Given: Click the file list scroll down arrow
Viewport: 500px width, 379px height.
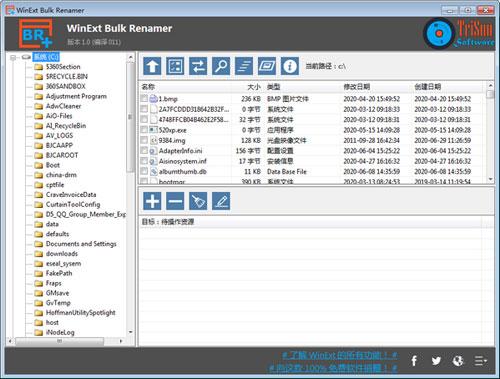Looking at the screenshot, I should [x=490, y=179].
